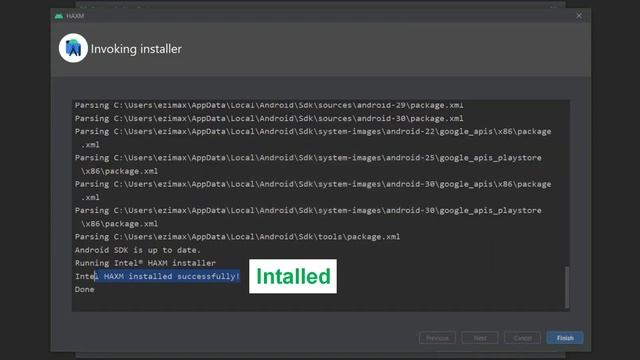This screenshot has height=360, width=640.
Task: Click the sources\android-30 parsing line
Action: coord(269,118)
